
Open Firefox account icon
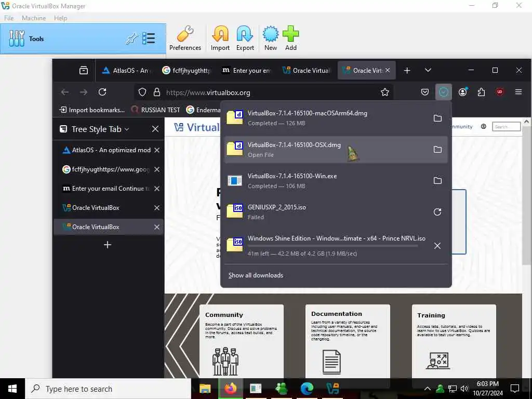[x=463, y=92]
